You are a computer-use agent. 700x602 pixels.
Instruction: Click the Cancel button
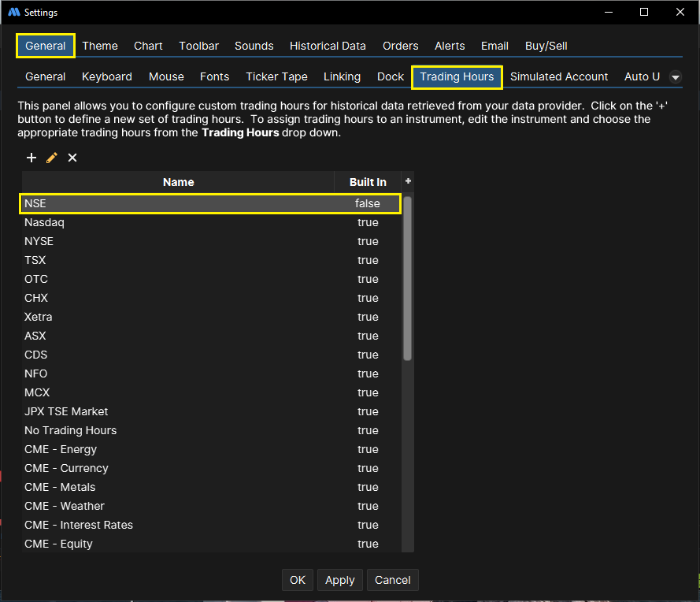392,580
